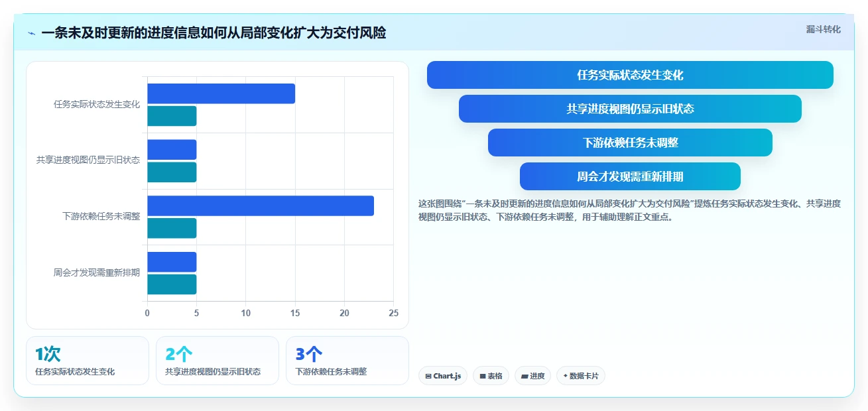This screenshot has height=411, width=868.
Task: Click the x-axis tick label 10
Action: [x=246, y=313]
